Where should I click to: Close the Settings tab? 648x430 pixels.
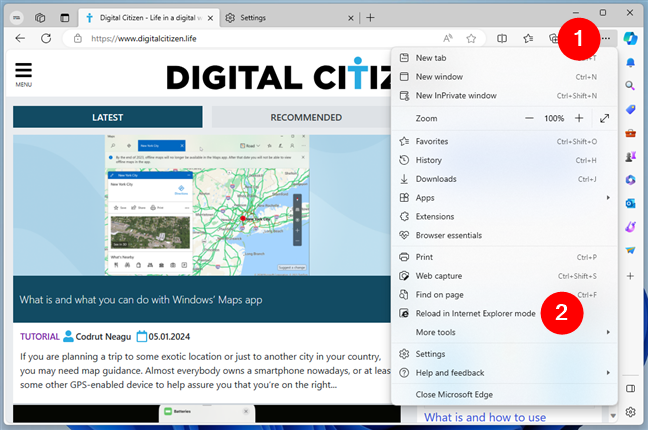pyautogui.click(x=350, y=18)
